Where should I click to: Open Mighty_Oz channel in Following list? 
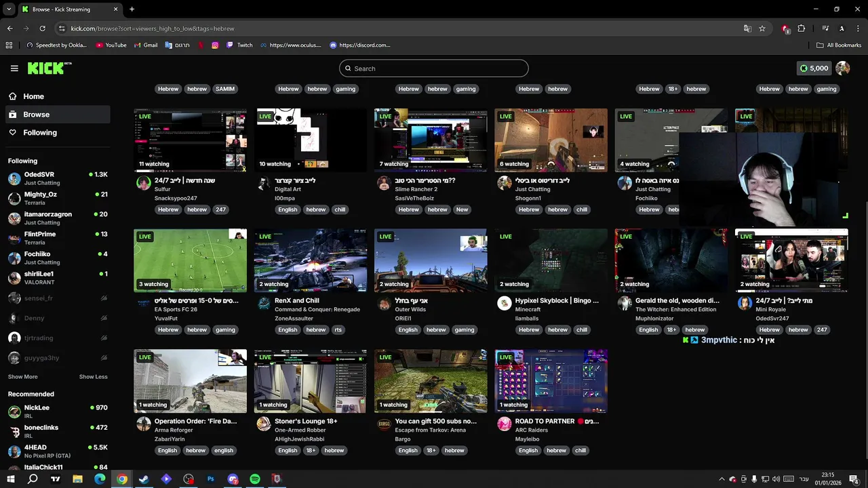(58, 198)
